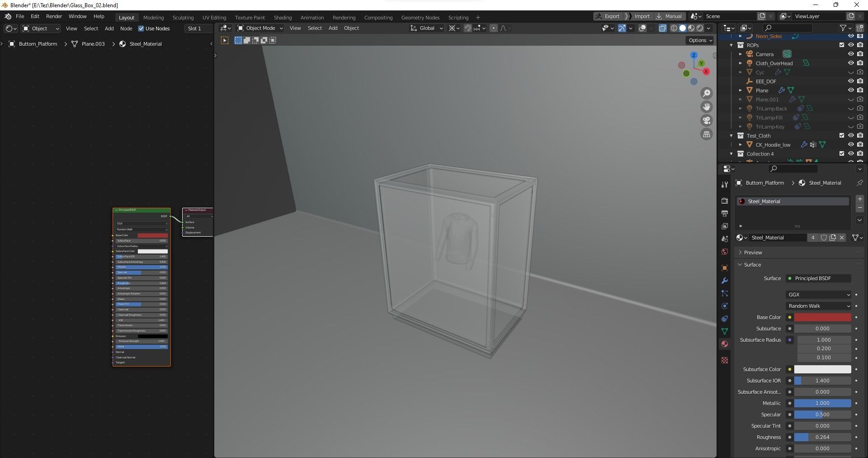Select solid viewport shading
Image resolution: width=868 pixels, height=458 pixels.
click(x=683, y=28)
